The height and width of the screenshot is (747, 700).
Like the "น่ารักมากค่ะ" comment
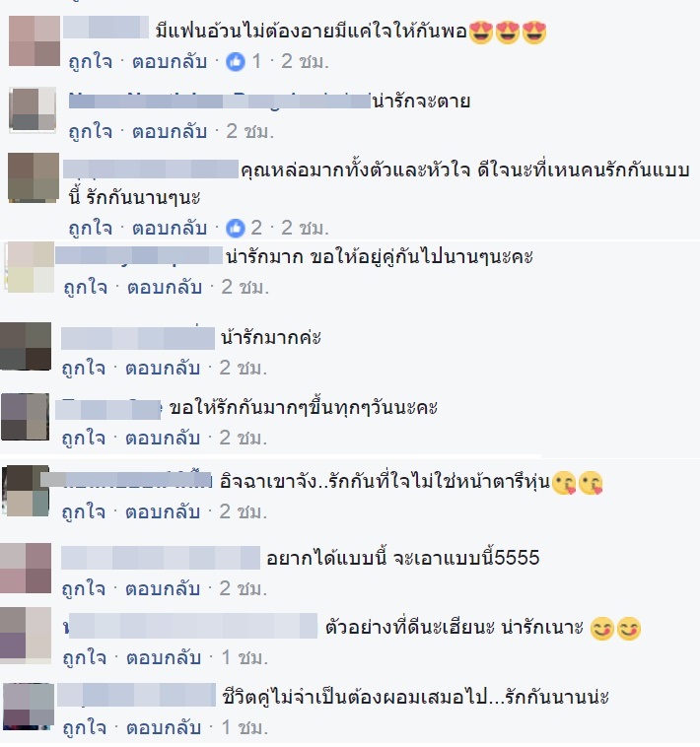click(84, 369)
